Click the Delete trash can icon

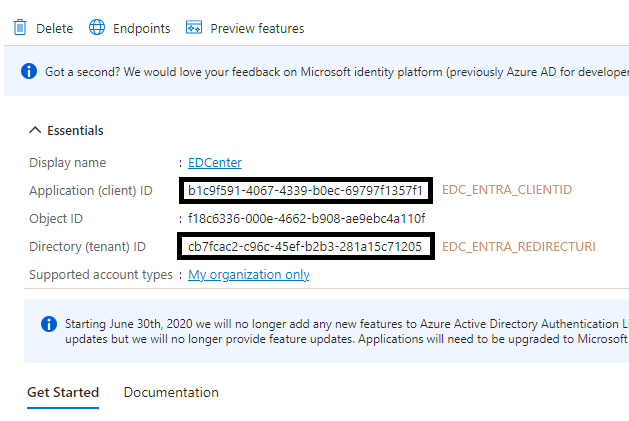[x=20, y=28]
